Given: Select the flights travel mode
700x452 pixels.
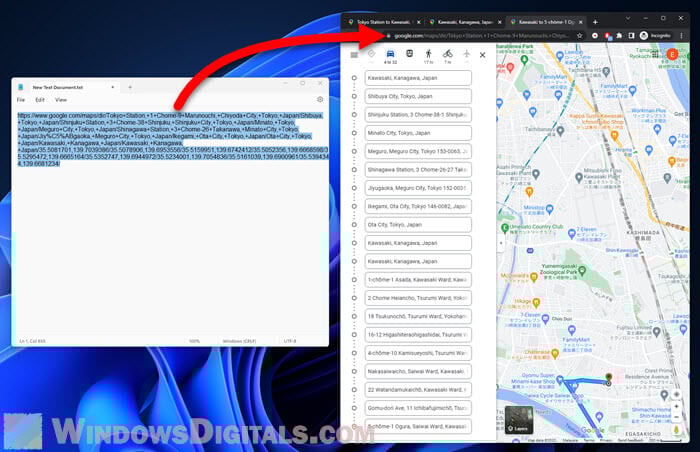Looking at the screenshot, I should (x=467, y=54).
